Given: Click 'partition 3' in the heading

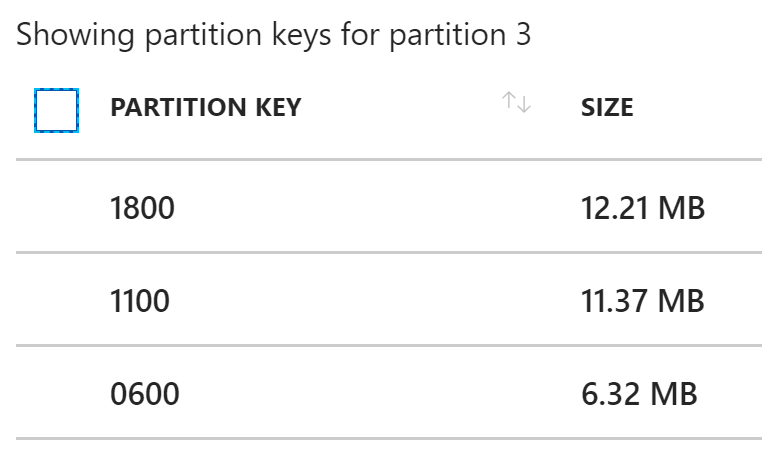Looking at the screenshot, I should point(460,35).
